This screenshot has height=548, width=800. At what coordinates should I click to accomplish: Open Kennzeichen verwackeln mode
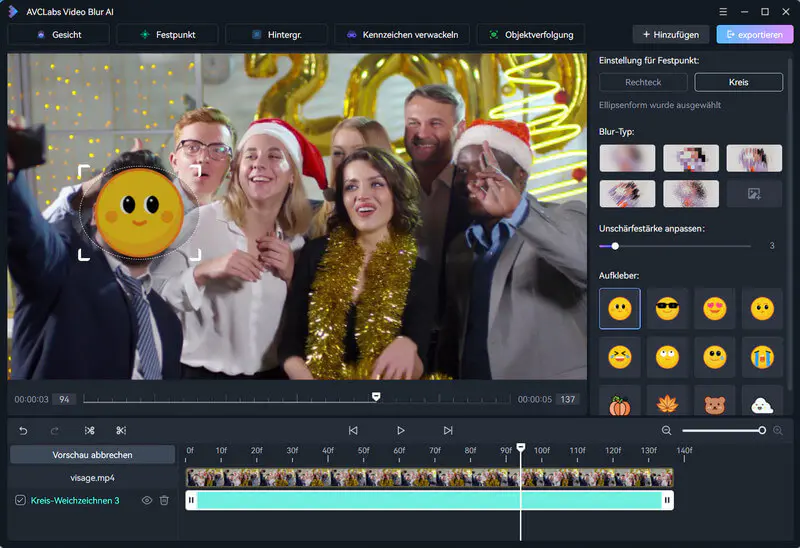click(402, 35)
